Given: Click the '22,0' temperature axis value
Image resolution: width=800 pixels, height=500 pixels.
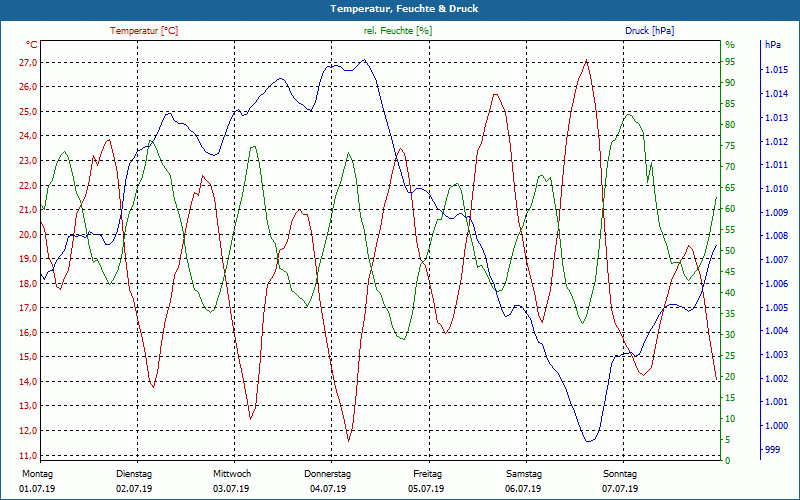Looking at the screenshot, I should click(x=28, y=185).
